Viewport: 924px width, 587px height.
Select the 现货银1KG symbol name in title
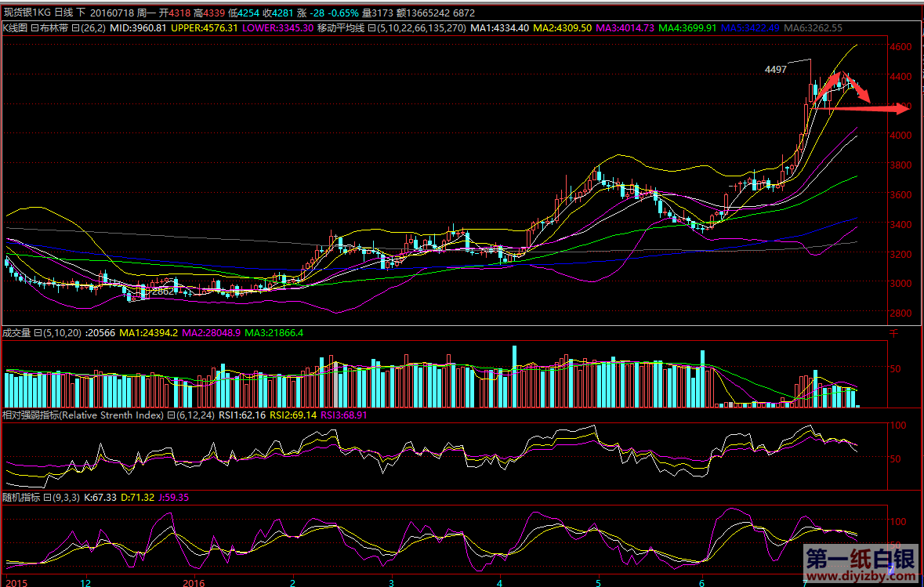(x=27, y=13)
